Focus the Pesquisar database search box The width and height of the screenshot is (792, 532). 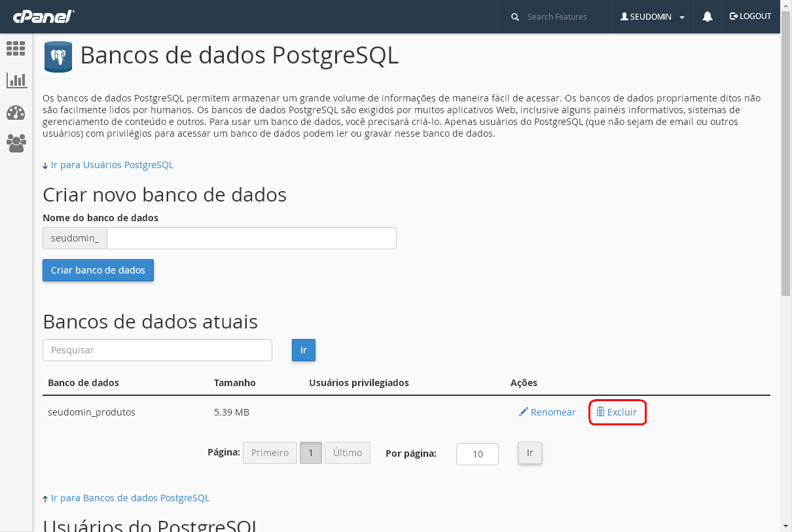pos(157,350)
